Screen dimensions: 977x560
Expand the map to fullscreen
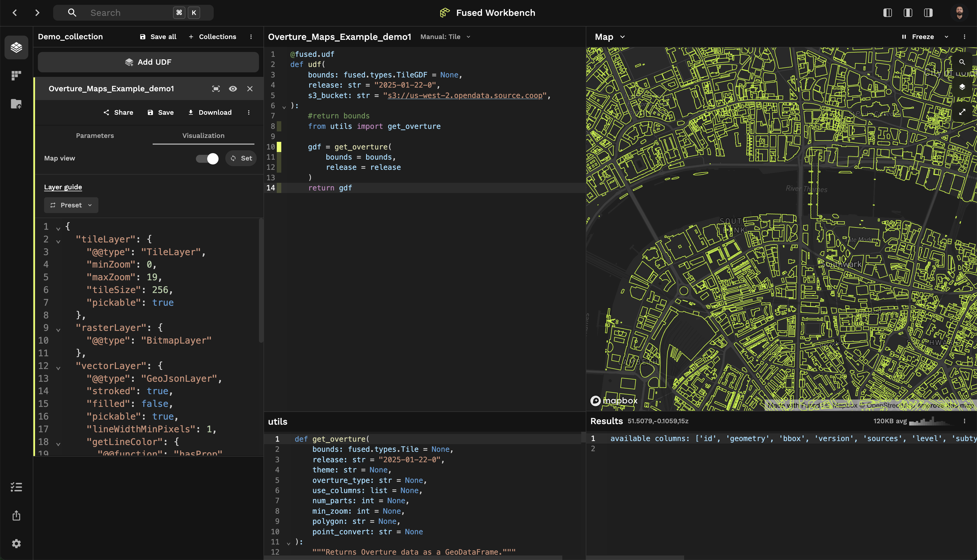click(962, 112)
